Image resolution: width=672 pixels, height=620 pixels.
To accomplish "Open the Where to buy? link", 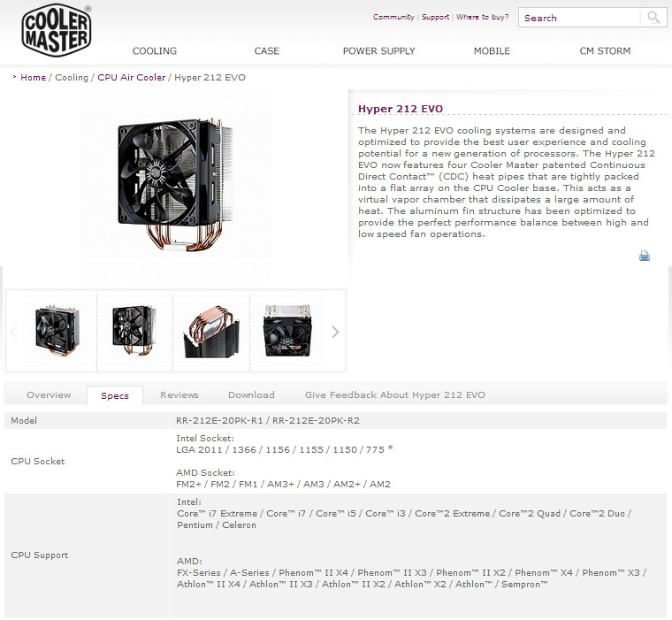I will coord(482,17).
